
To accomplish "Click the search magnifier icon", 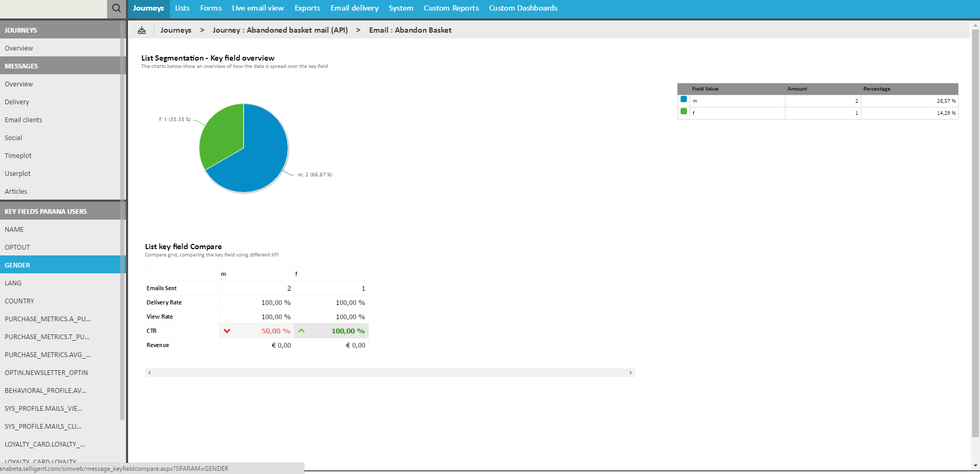I will point(117,8).
